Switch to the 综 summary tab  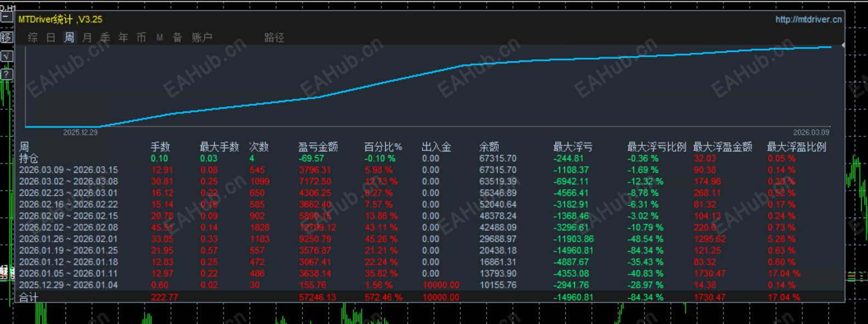(33, 37)
